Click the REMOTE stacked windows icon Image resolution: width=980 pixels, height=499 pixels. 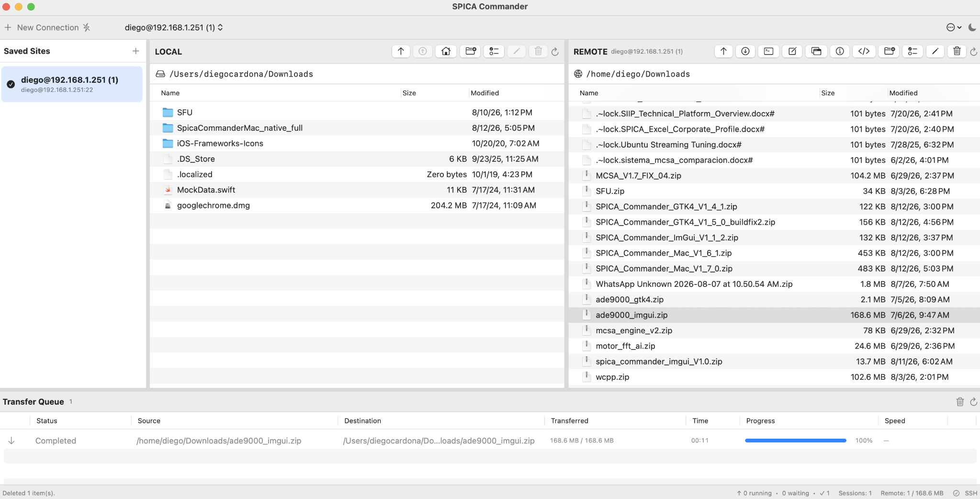[x=816, y=51]
